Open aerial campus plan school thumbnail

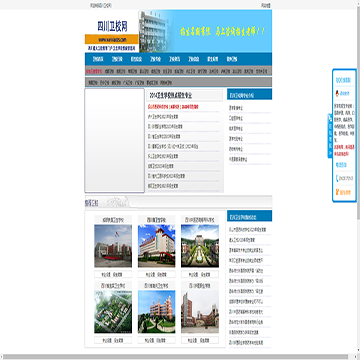tap(113, 312)
